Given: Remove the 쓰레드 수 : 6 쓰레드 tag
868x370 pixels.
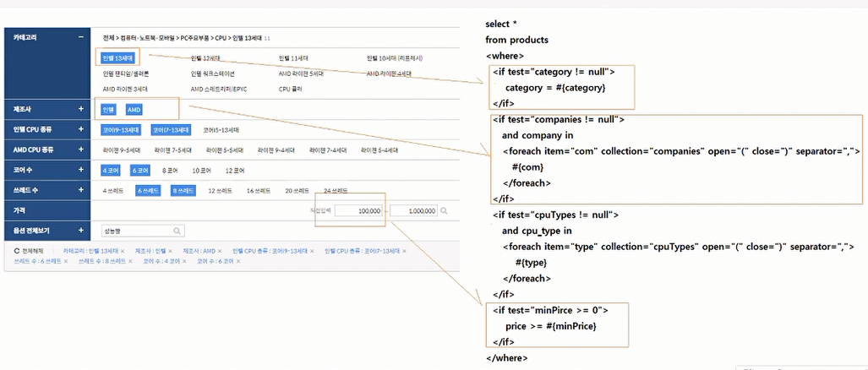Looking at the screenshot, I should click(x=66, y=260).
